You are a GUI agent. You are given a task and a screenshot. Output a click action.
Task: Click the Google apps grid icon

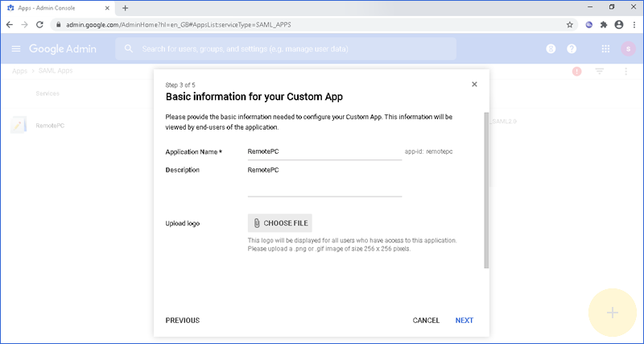605,49
